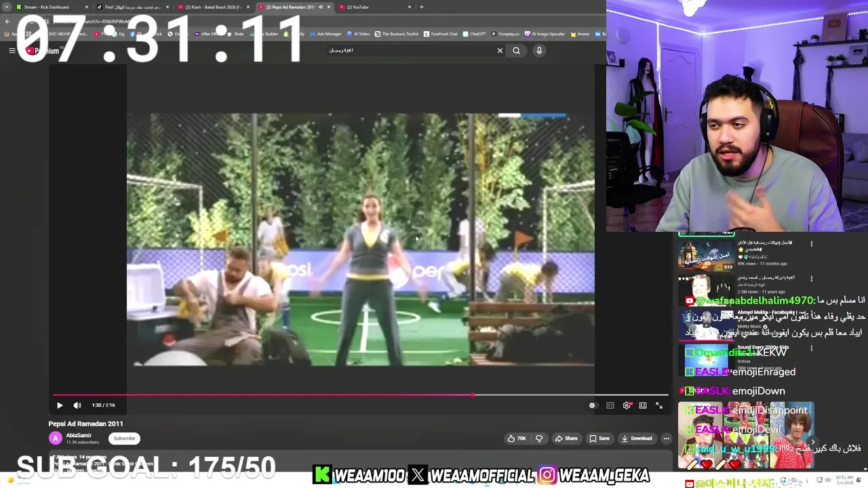
Task: Open options for Sound Every 2000s Kids video
Action: pyautogui.click(x=811, y=348)
